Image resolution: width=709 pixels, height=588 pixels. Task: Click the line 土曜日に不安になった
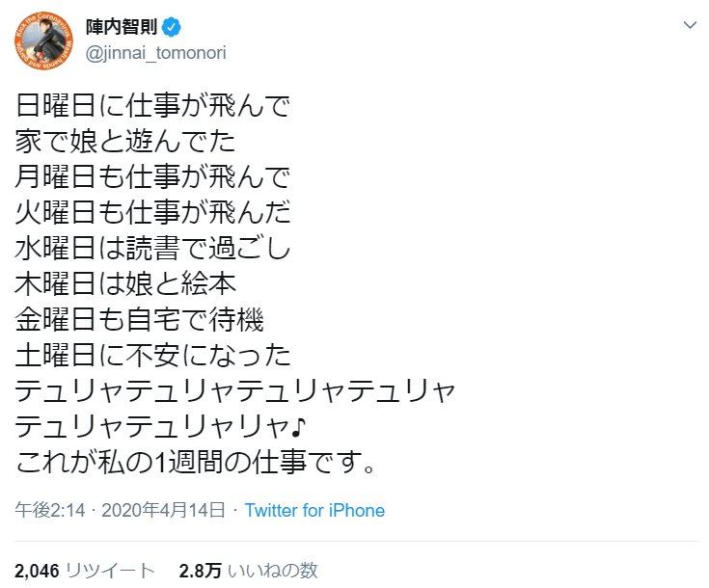click(152, 354)
